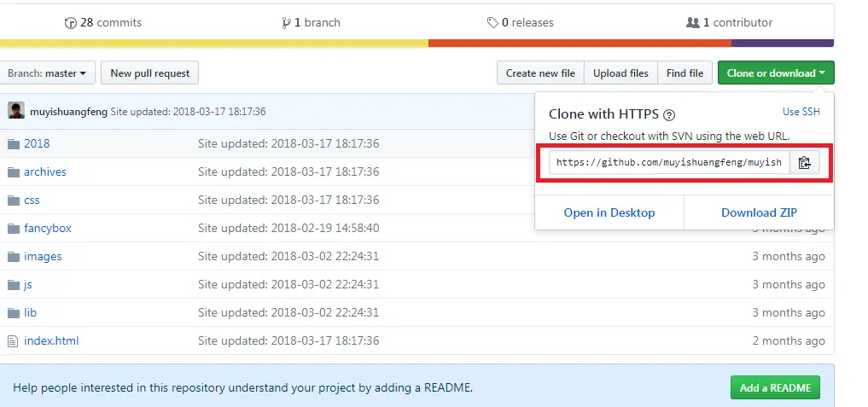
Task: Select the tag icon beside 0 releases
Action: [492, 23]
